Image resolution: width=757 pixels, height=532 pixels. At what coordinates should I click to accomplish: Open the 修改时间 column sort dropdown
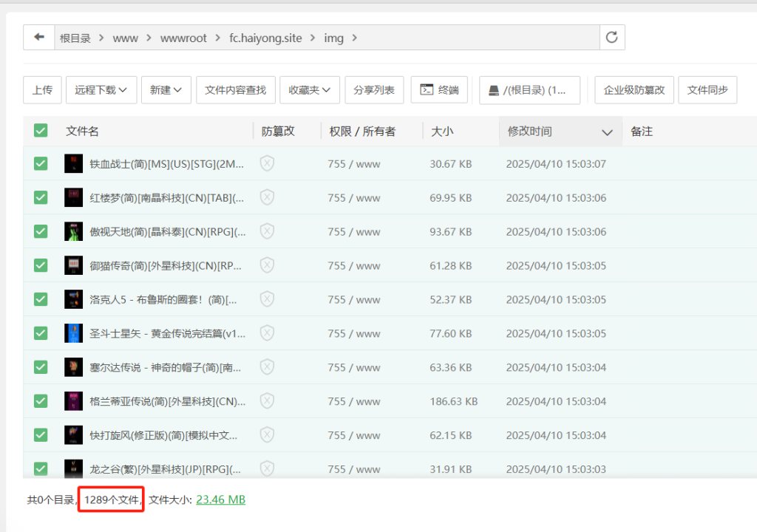click(x=608, y=132)
